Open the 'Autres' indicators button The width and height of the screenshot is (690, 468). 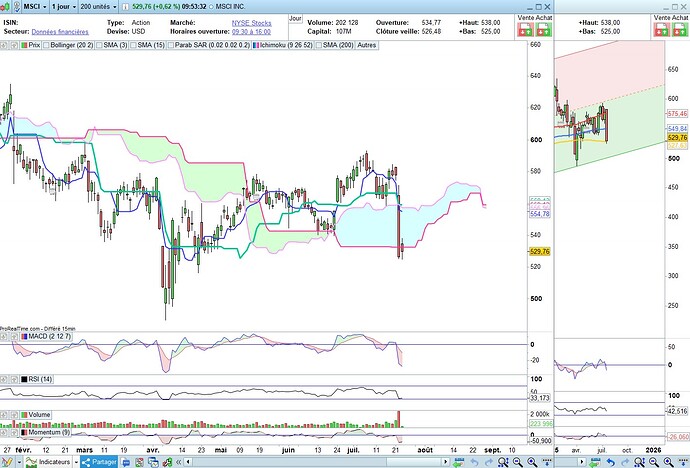(367, 45)
